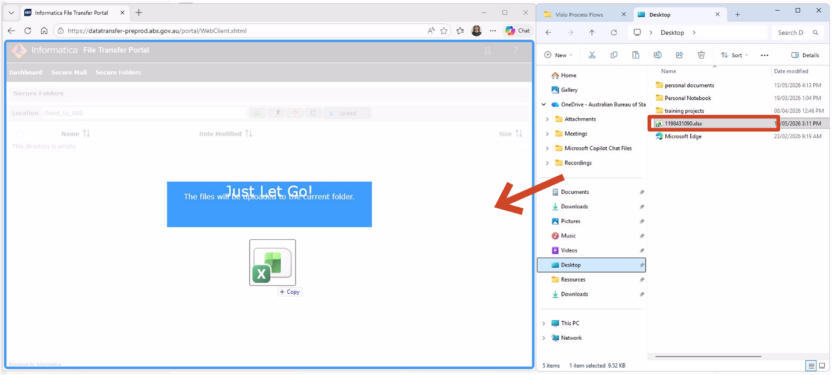The height and width of the screenshot is (375, 832).
Task: Open the Sort dropdown in File Explorer
Action: [734, 55]
